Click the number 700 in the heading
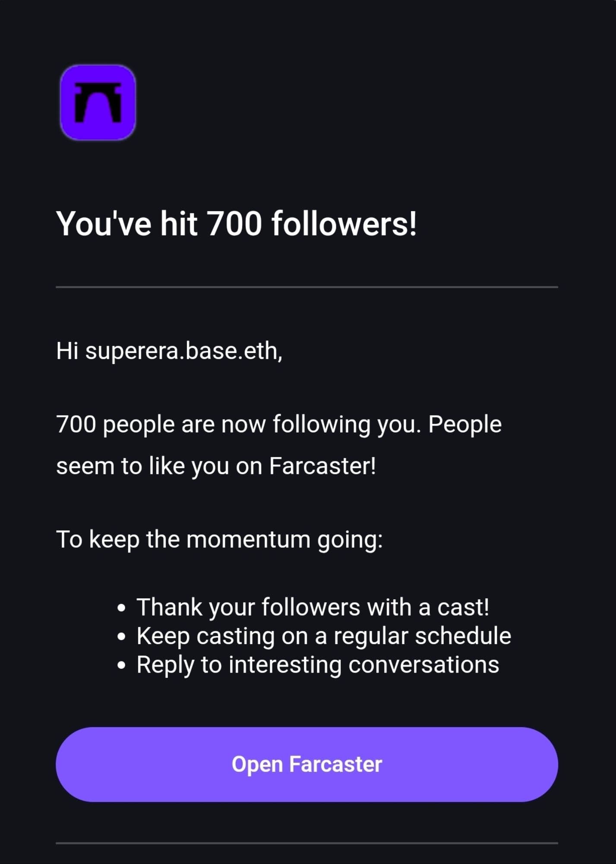 234,224
